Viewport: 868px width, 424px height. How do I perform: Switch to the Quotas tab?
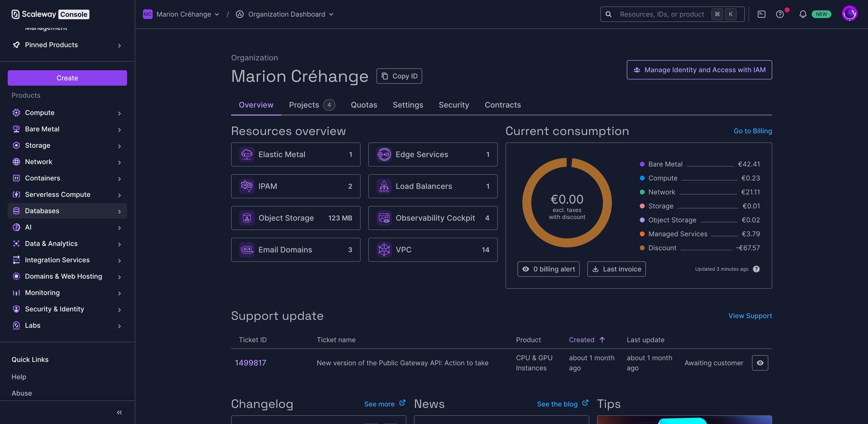coord(364,105)
